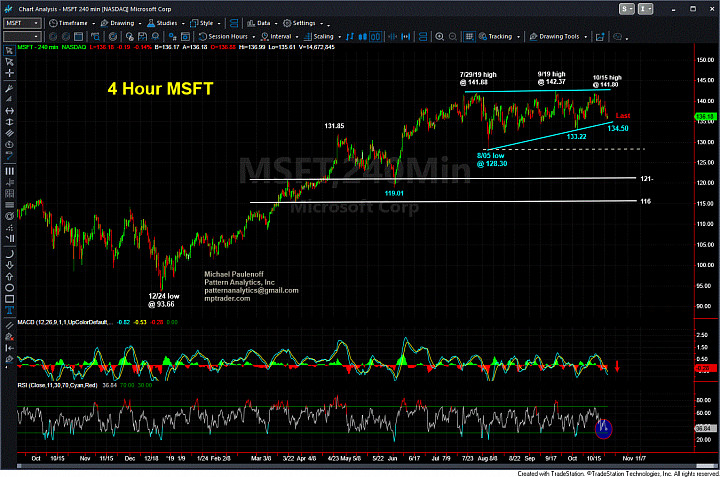Click the zoom out magnifier icon
The image size is (720, 477).
[x=452, y=37]
